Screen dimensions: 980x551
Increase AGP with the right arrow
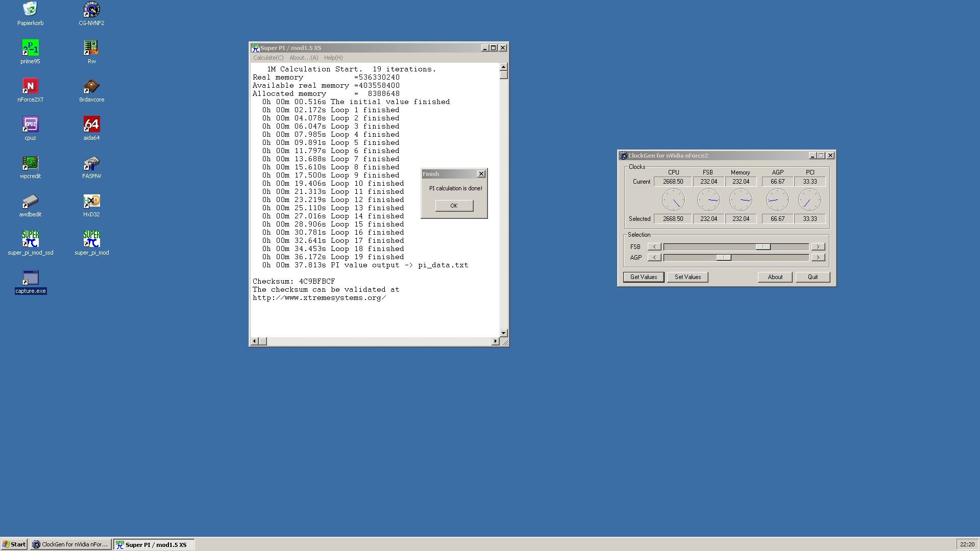tap(818, 258)
